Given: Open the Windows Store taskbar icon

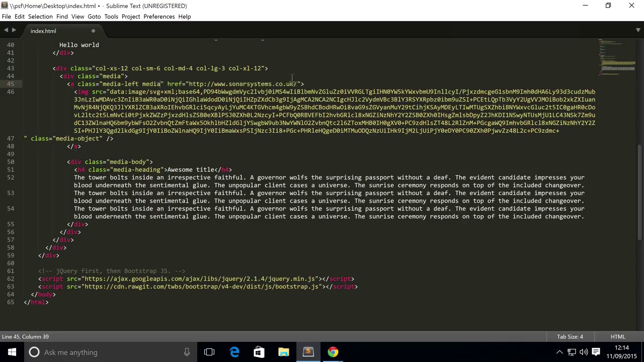Looking at the screenshot, I should click(259, 352).
